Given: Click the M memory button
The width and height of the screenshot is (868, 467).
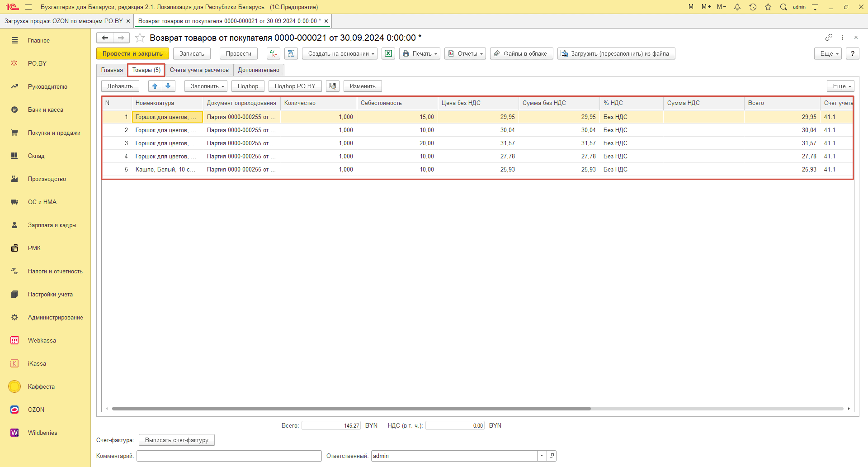Looking at the screenshot, I should 691,7.
